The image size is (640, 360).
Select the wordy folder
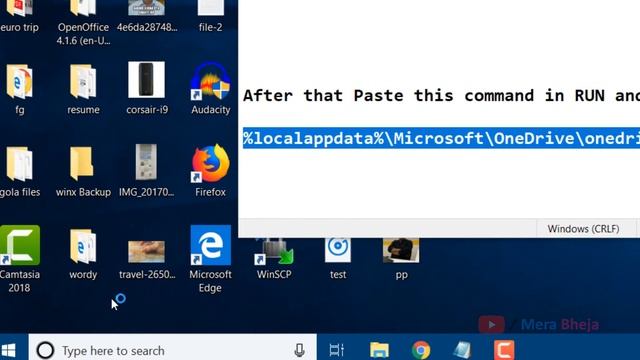[83, 254]
